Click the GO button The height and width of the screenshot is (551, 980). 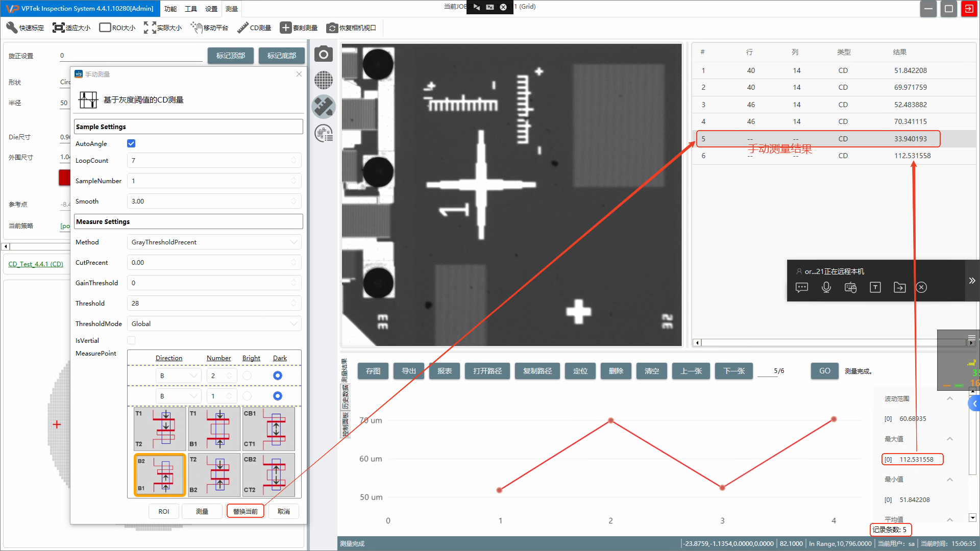coord(825,371)
